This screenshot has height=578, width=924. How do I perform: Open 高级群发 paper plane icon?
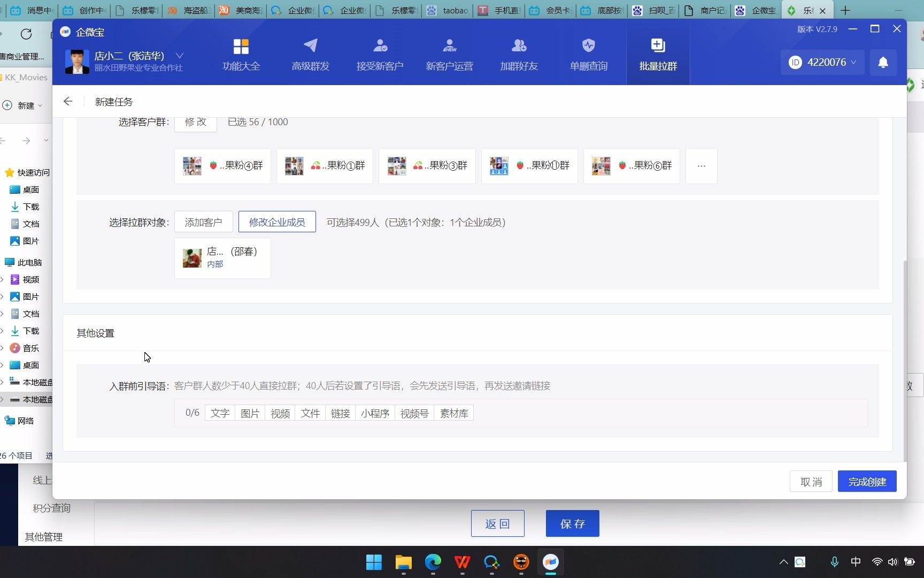click(310, 46)
